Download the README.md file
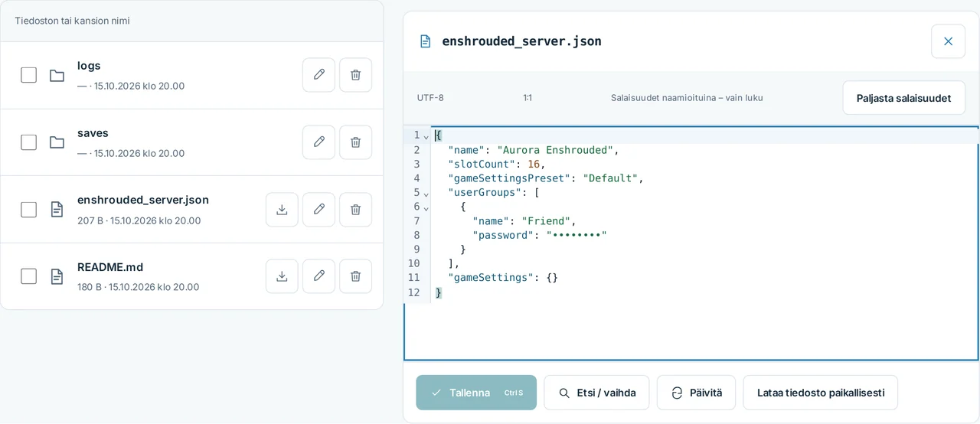The image size is (980, 424). [x=282, y=276]
